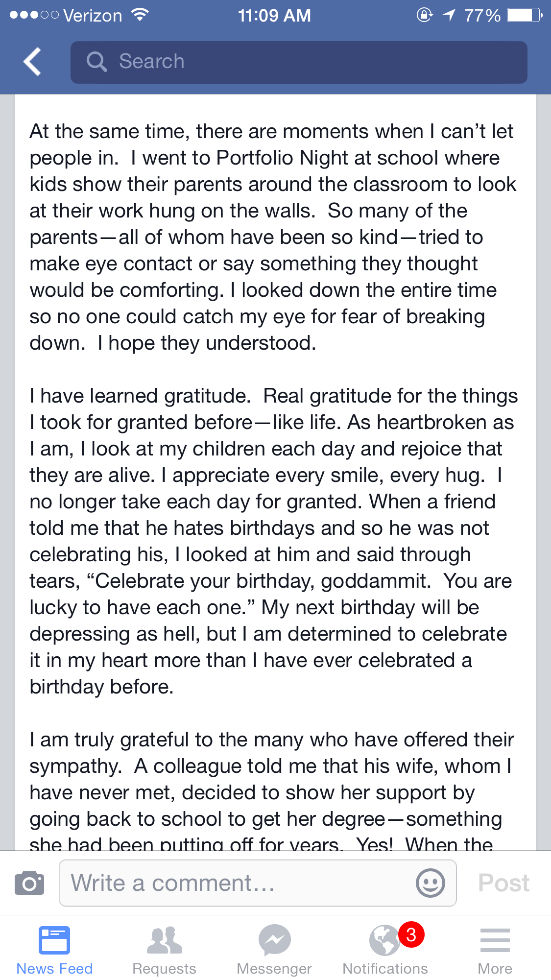Image resolution: width=551 pixels, height=980 pixels.
Task: Open the camera photo attachment icon
Action: click(x=29, y=883)
